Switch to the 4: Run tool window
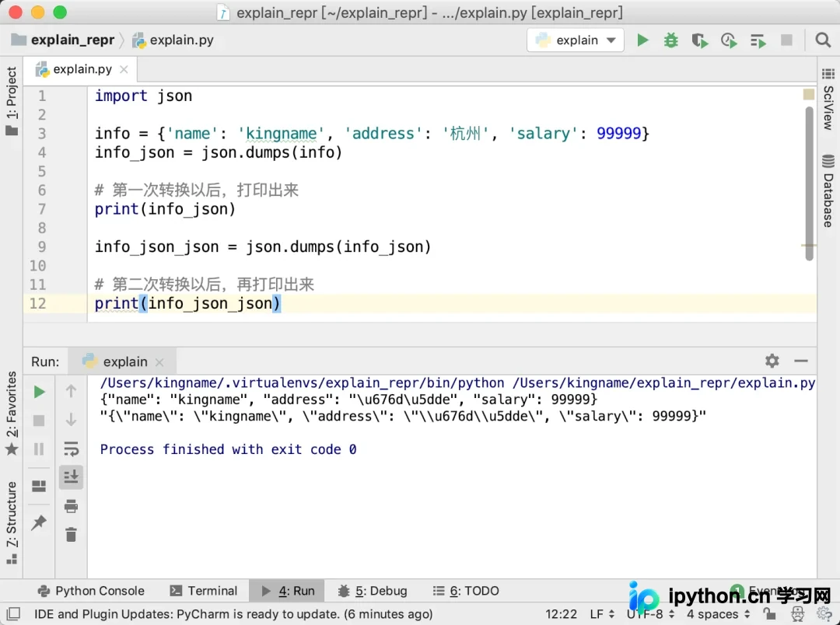This screenshot has width=840, height=625. [x=288, y=591]
